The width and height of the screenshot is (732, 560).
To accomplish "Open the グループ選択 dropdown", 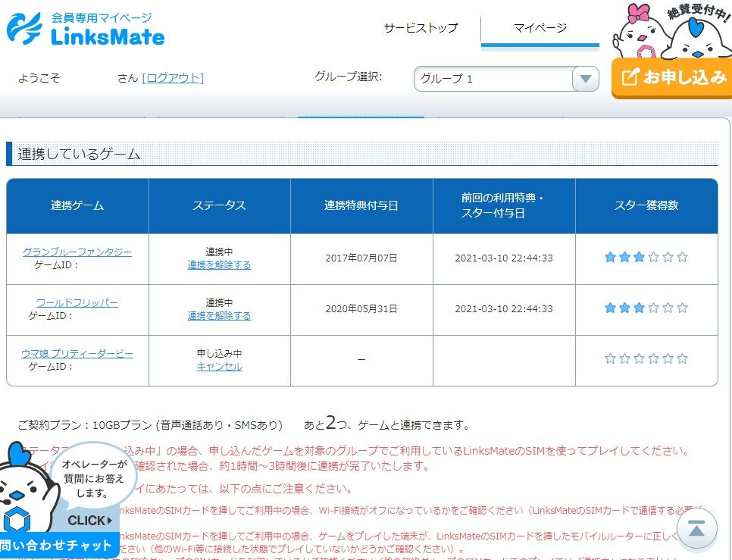I will coord(506,78).
